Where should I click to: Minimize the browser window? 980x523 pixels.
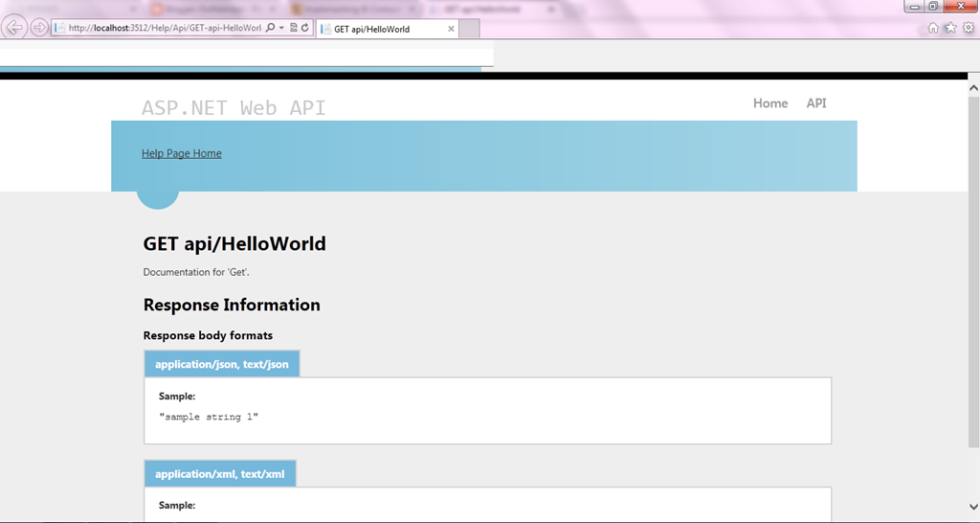pyautogui.click(x=914, y=7)
